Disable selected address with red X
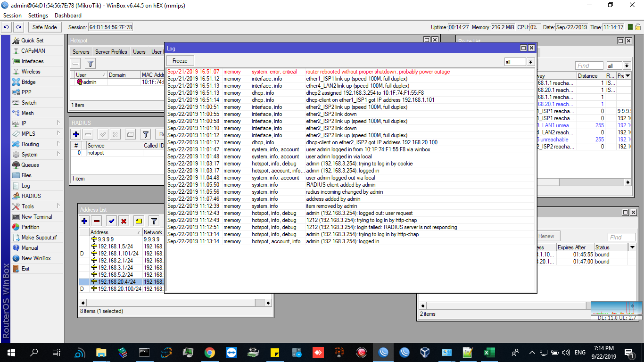The image size is (644, 362). (124, 221)
